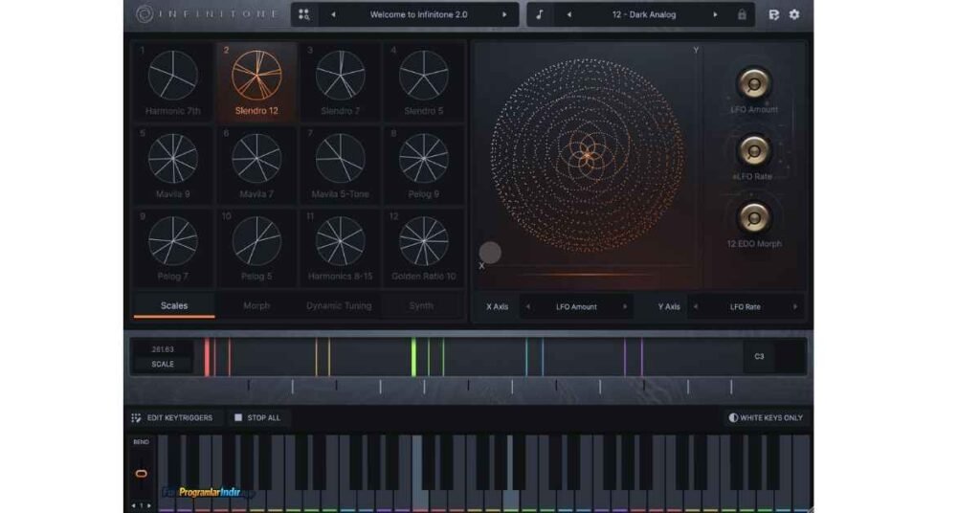
Task: Click the Edit Keytriggers button
Action: [x=172, y=417]
